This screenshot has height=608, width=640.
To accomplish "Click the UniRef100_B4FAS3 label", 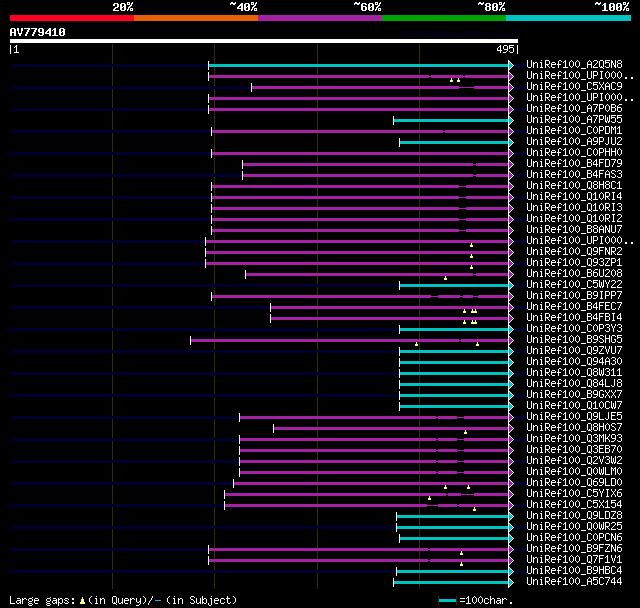I will pyautogui.click(x=574, y=175).
